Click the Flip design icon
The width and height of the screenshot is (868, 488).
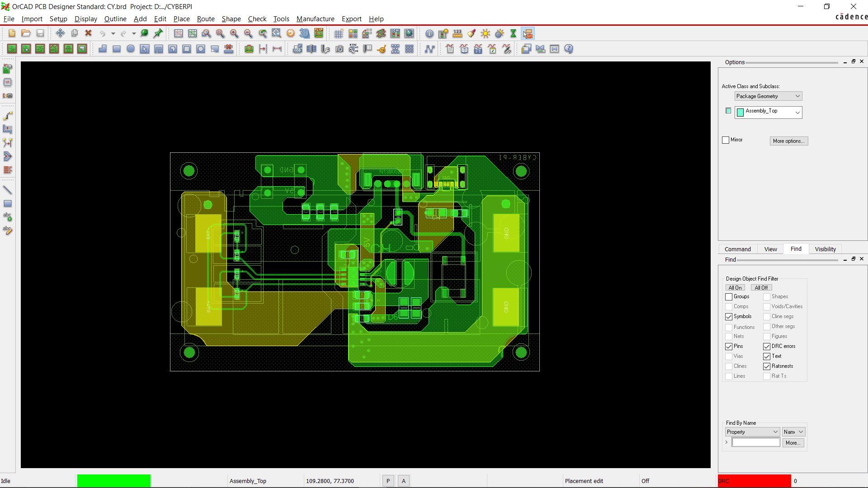pyautogui.click(x=319, y=33)
